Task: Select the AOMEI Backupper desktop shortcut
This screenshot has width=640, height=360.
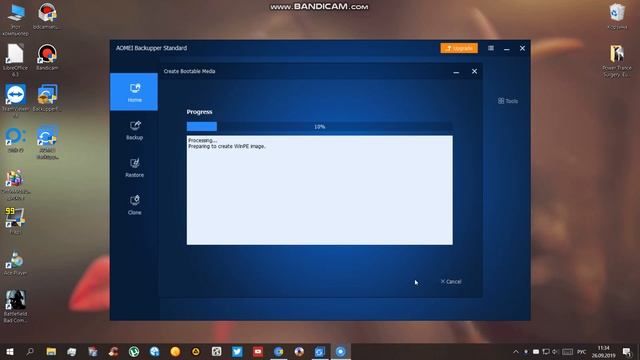Action: pos(47,142)
